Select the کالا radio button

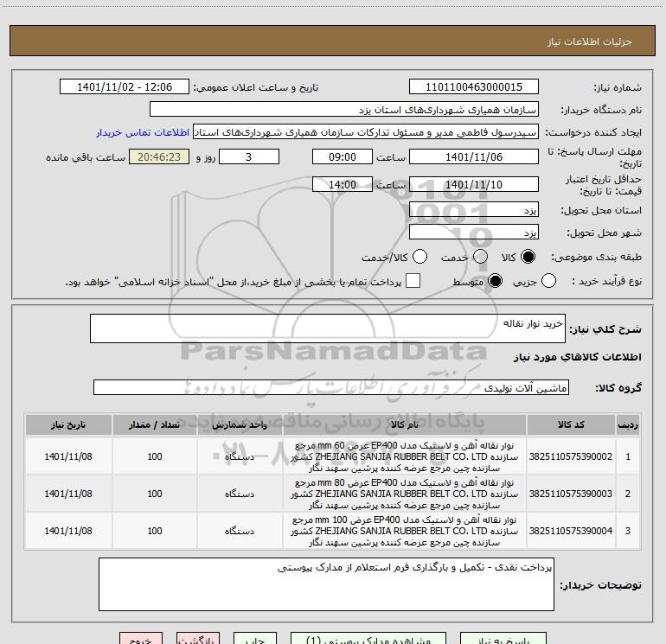point(528,257)
